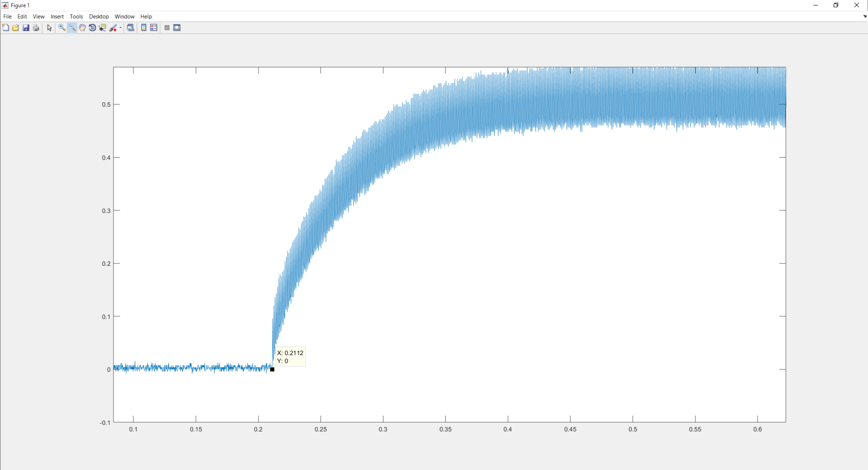Screen dimensions: 868x470
Task: Open the Help menu
Action: coord(146,17)
